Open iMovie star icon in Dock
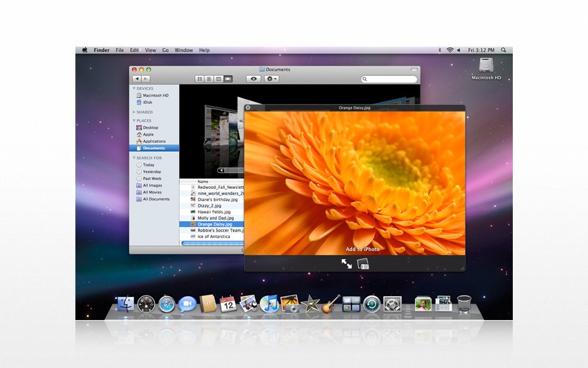588x368 pixels. coord(310,304)
